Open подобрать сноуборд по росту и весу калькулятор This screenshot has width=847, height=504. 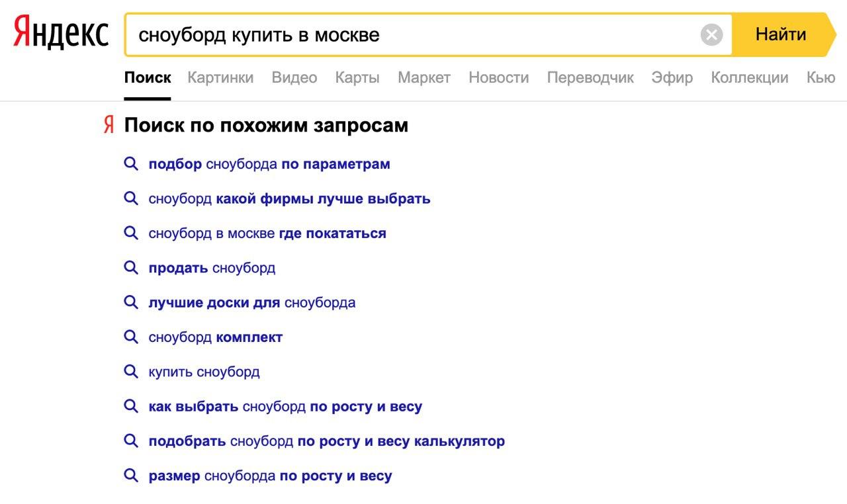(327, 441)
